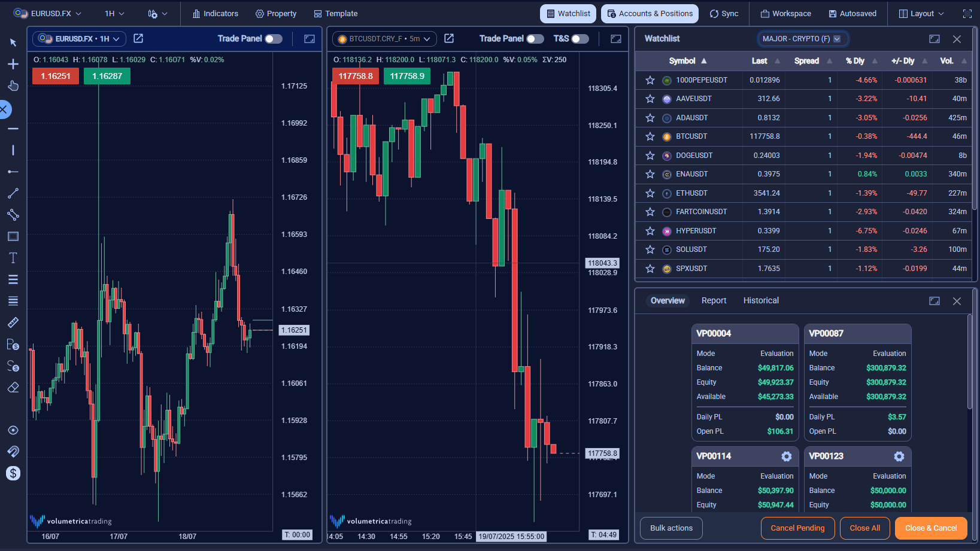
Task: Click the Watchlist vertical scrollbar
Action: click(x=975, y=120)
